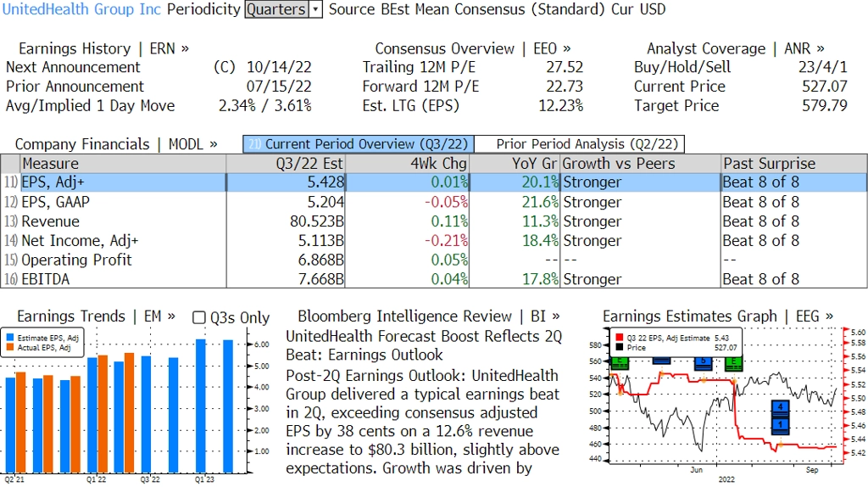Viewport: 868px width, 487px height.
Task: Open Earnings History ERN link
Action: (x=103, y=48)
